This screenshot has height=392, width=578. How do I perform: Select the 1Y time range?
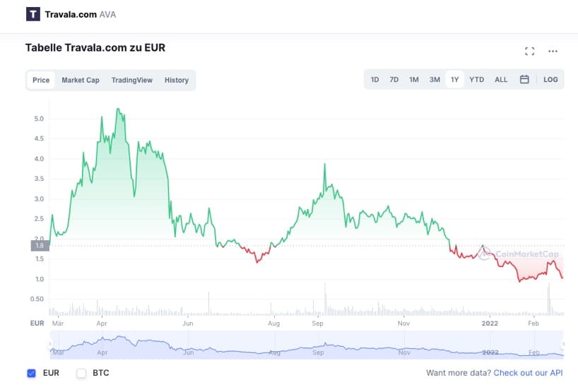point(455,79)
